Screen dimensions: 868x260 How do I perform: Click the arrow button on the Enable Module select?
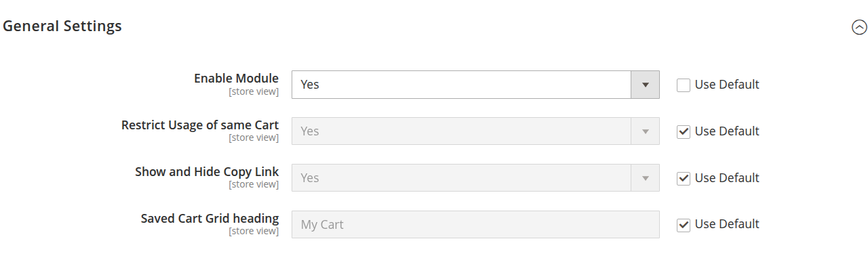[646, 85]
